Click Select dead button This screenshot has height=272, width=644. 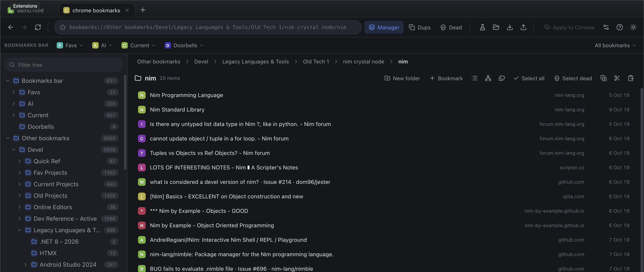(x=573, y=78)
